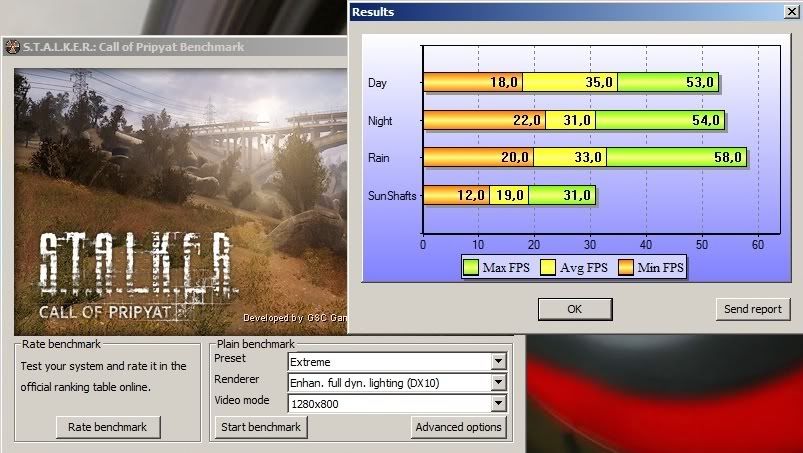Click the SunShafts Max FPS bar 31,0
Screen dimensions: 803x453
[x=562, y=195]
